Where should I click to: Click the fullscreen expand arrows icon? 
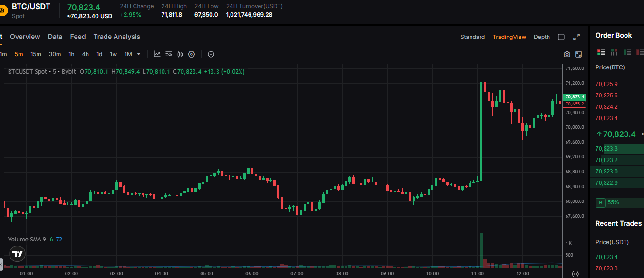click(577, 37)
